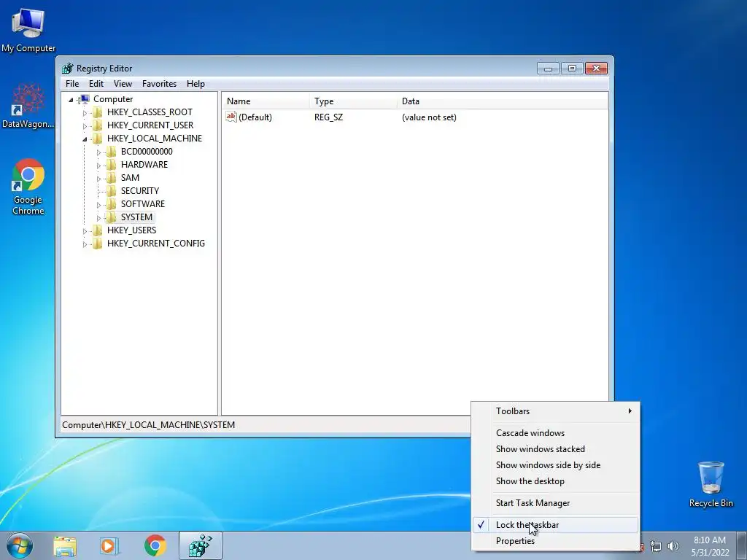
Task: Sort values by the Type column header
Action: pos(353,101)
